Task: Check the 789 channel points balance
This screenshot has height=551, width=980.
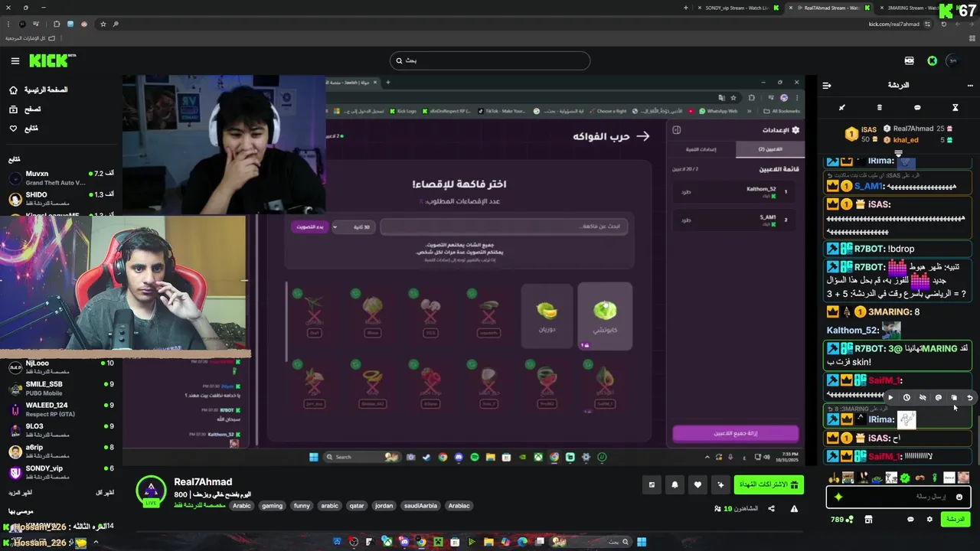Action: point(841,520)
